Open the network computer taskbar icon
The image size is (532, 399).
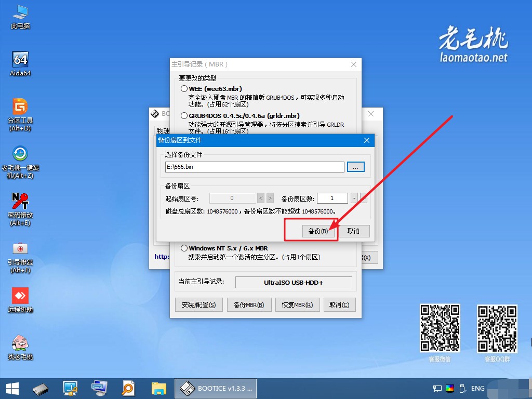click(70, 389)
